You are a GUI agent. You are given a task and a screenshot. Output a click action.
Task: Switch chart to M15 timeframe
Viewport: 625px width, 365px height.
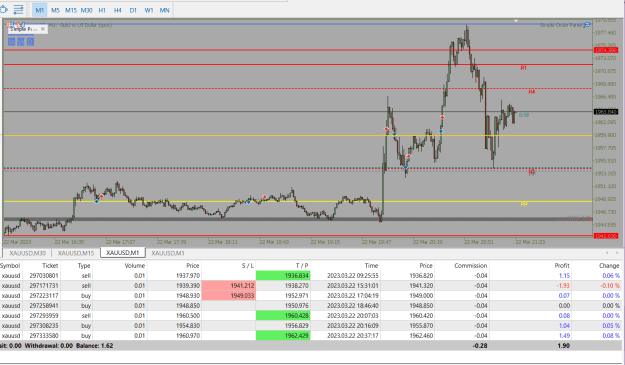coord(71,10)
